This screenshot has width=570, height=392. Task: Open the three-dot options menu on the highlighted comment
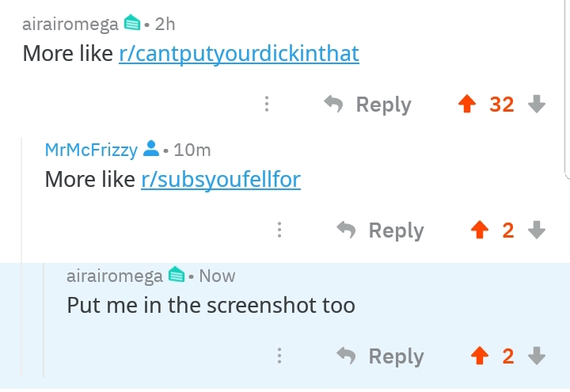[x=279, y=356]
